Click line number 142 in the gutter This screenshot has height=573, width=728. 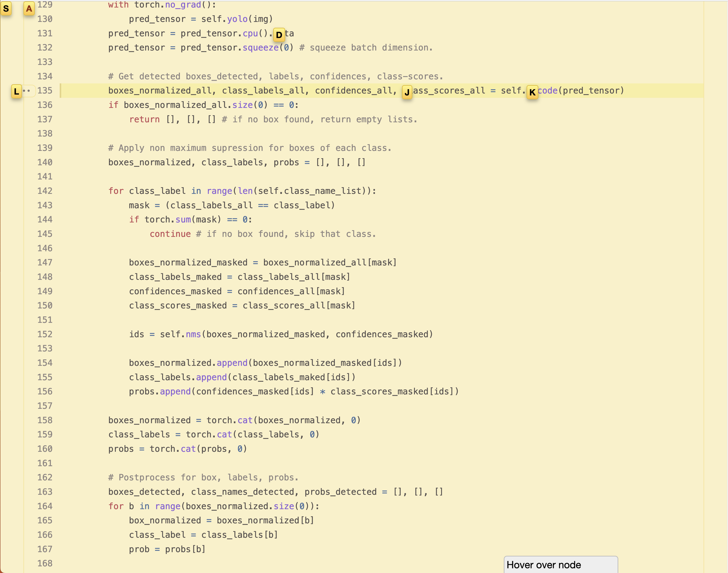45,191
